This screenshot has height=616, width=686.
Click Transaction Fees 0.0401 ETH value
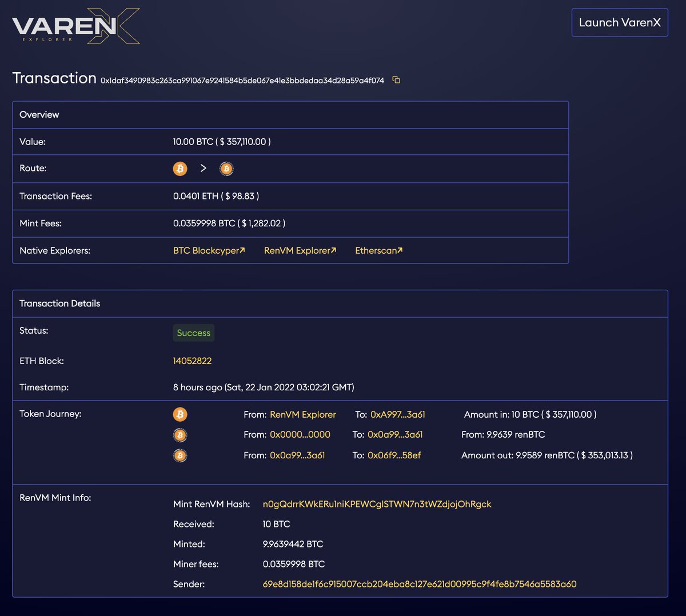coord(216,196)
